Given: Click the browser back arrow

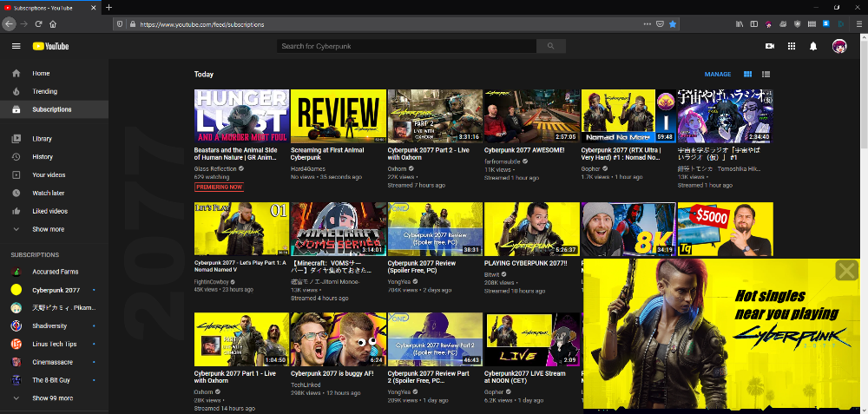Looking at the screenshot, I should [9, 23].
